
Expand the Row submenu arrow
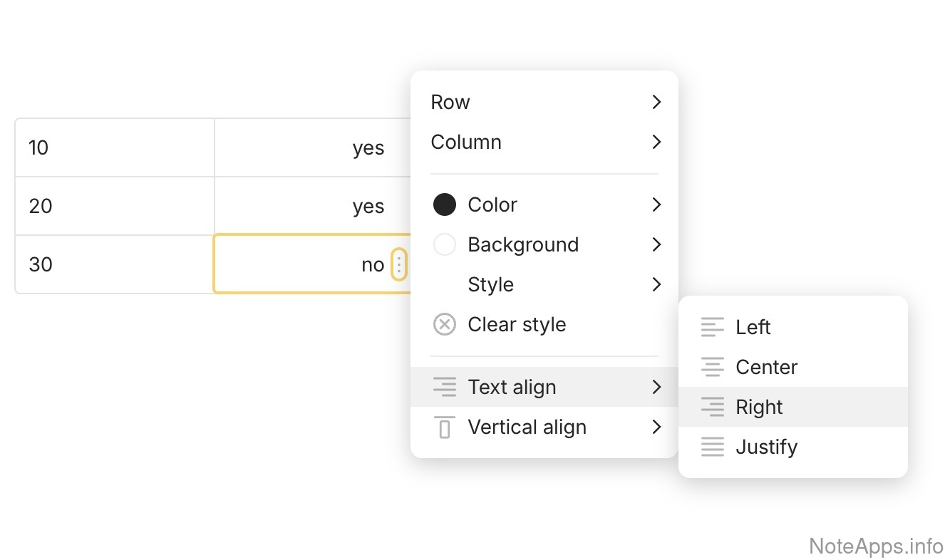click(656, 103)
